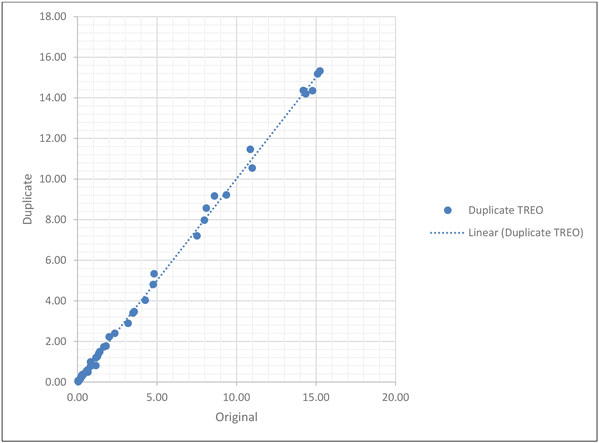The image size is (599, 443).
Task: Click the data point at about 4.00
Action: point(145,300)
